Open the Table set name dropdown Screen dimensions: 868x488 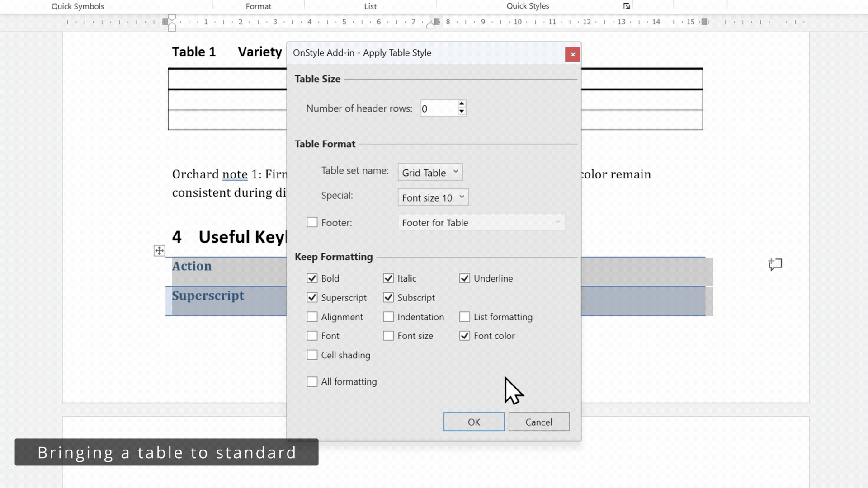coord(430,172)
